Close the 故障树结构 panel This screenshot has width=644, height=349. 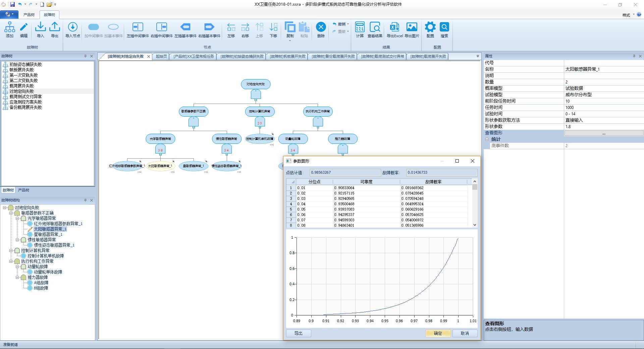tap(92, 200)
